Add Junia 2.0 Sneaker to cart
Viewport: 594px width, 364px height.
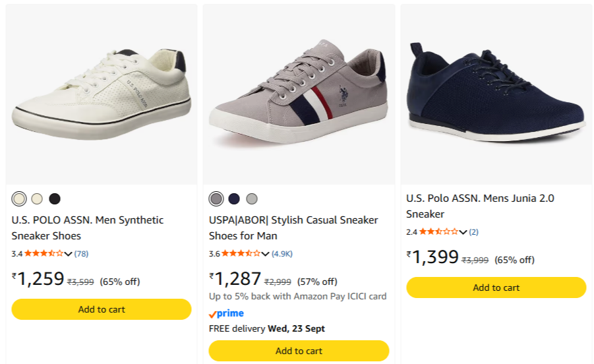pos(496,288)
